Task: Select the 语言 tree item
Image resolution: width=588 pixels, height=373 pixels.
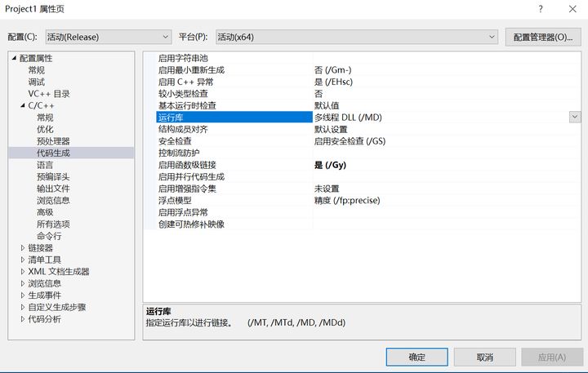Action: pos(45,165)
